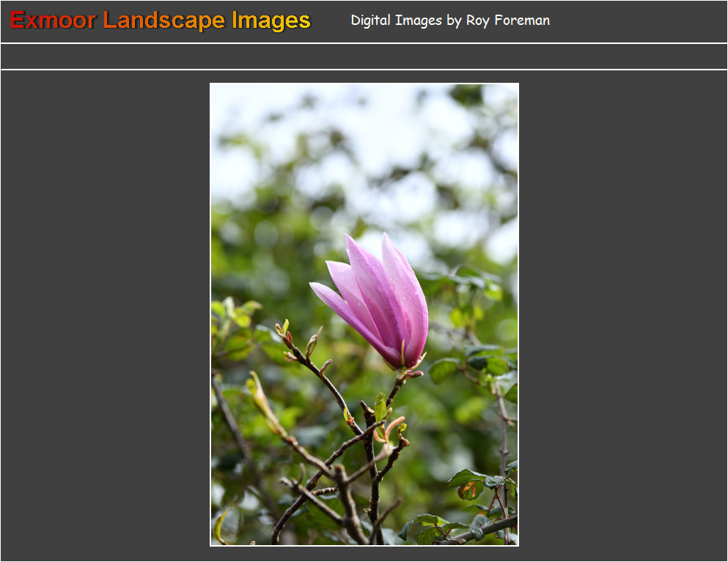The width and height of the screenshot is (728, 562).
Task: Click the Exmoor Landscape Images site title
Action: [161, 21]
